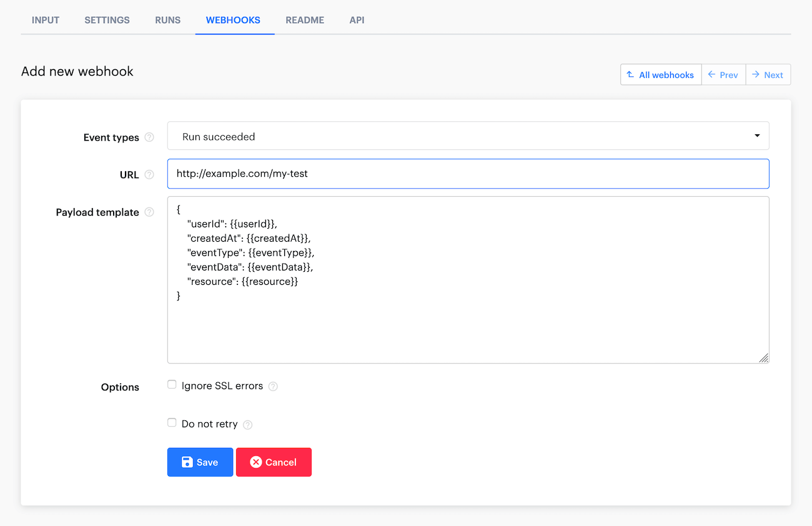Screen dimensions: 812x526
Task: Open the Payload template help tooltip icon
Action: (149, 212)
